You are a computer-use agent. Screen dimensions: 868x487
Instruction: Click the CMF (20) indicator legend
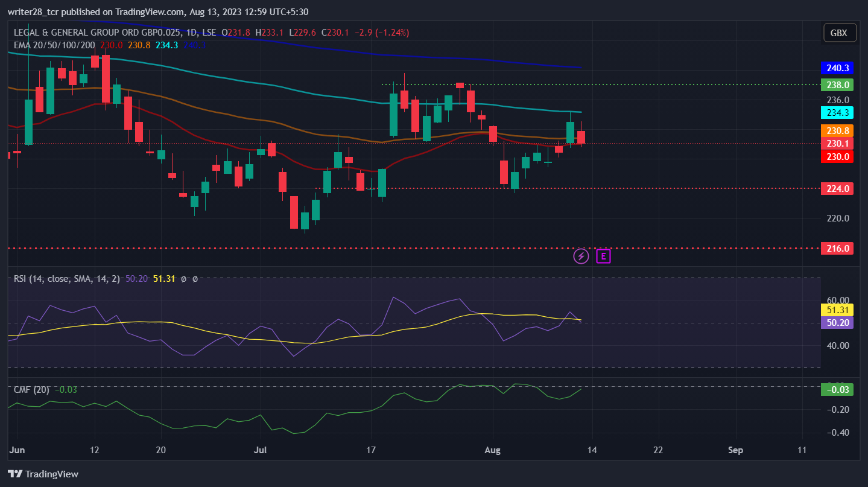point(31,390)
